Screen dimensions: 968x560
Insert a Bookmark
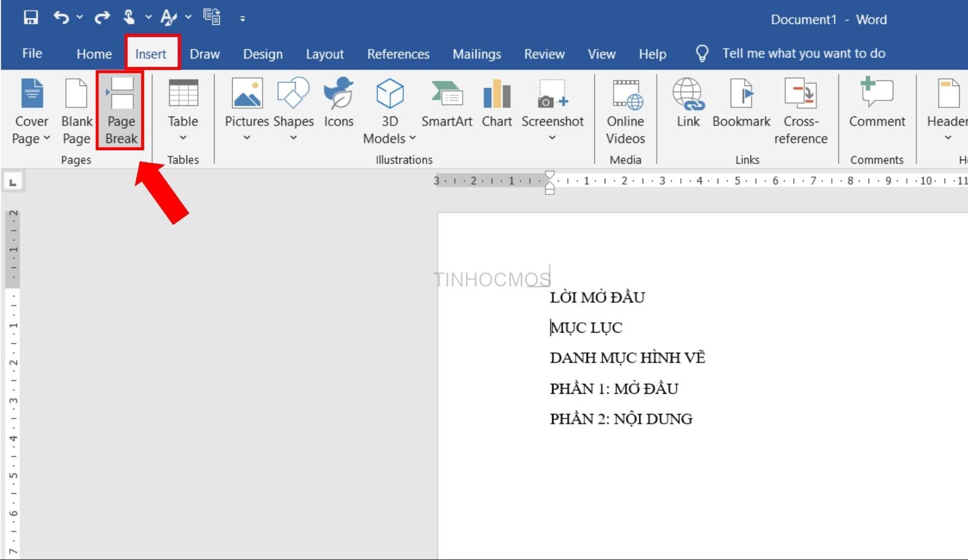742,103
